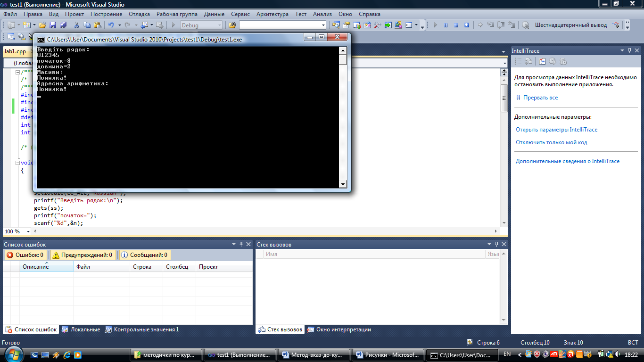
Task: Click the Internet Explorer taskbar icon
Action: 67,354
